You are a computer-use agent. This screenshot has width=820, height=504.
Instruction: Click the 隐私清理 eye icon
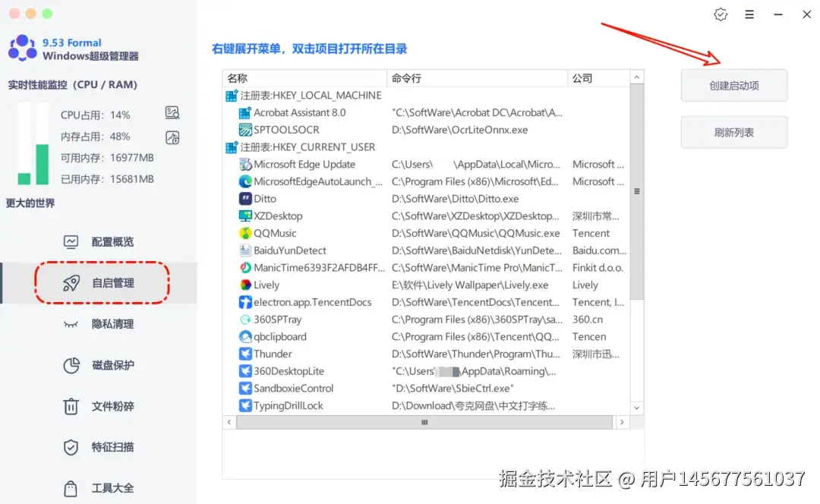[x=71, y=325]
